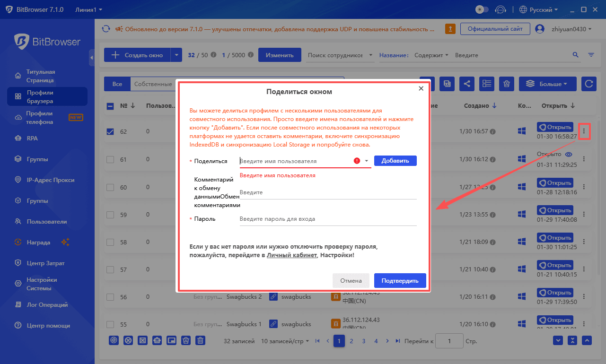Click the search field next to Содержит

(x=511, y=55)
